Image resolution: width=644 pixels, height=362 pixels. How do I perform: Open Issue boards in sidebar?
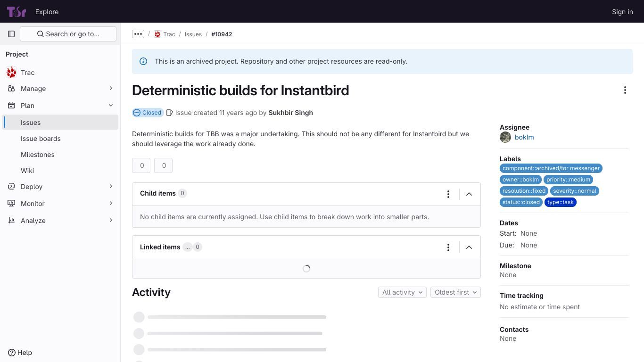tap(60, 139)
